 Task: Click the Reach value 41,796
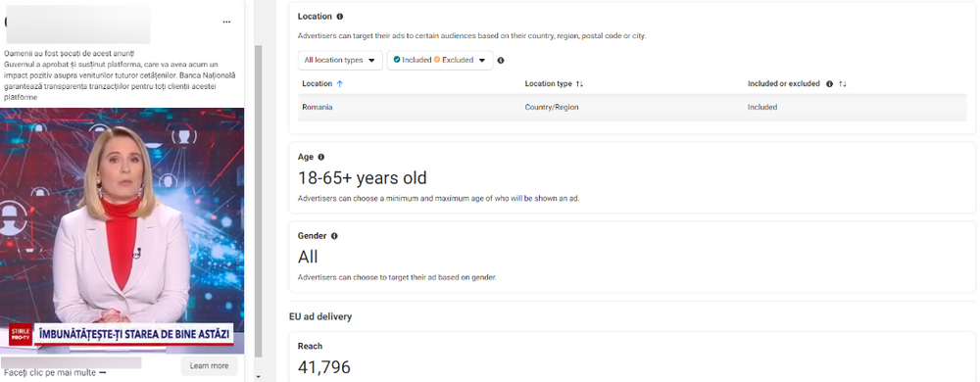(x=323, y=367)
